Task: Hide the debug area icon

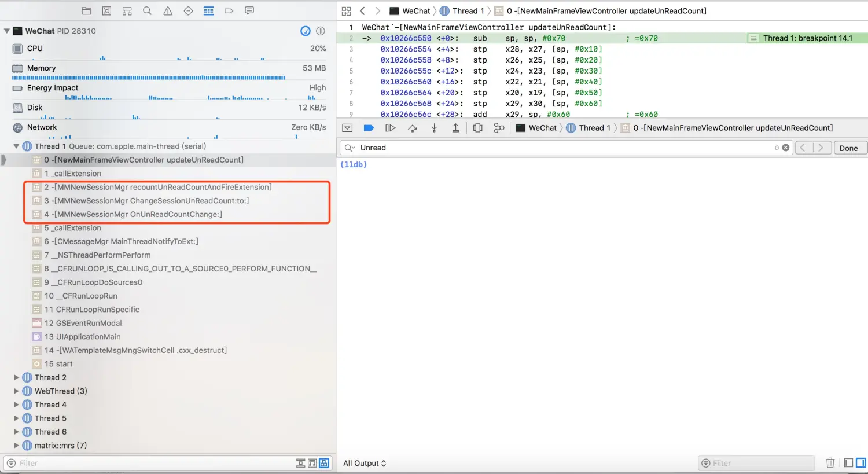Action: pos(347,128)
